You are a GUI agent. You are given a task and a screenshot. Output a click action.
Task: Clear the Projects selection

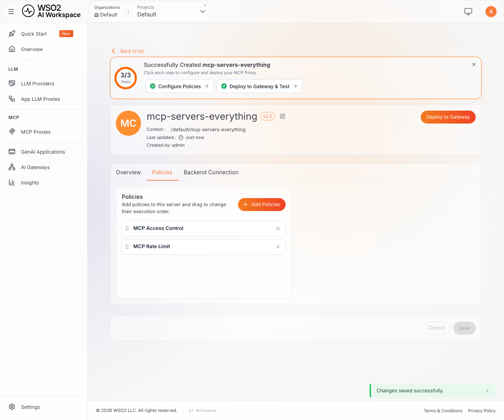point(205,5)
